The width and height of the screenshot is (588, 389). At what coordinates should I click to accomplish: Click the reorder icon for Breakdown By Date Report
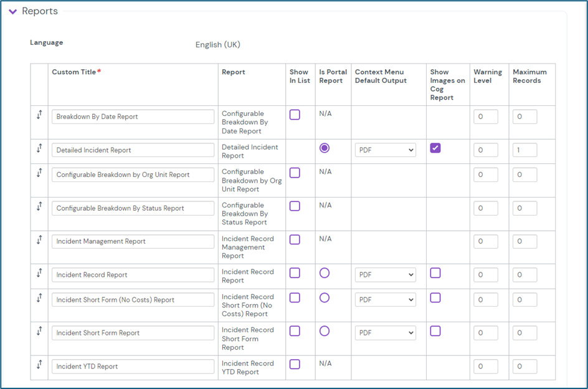39,115
